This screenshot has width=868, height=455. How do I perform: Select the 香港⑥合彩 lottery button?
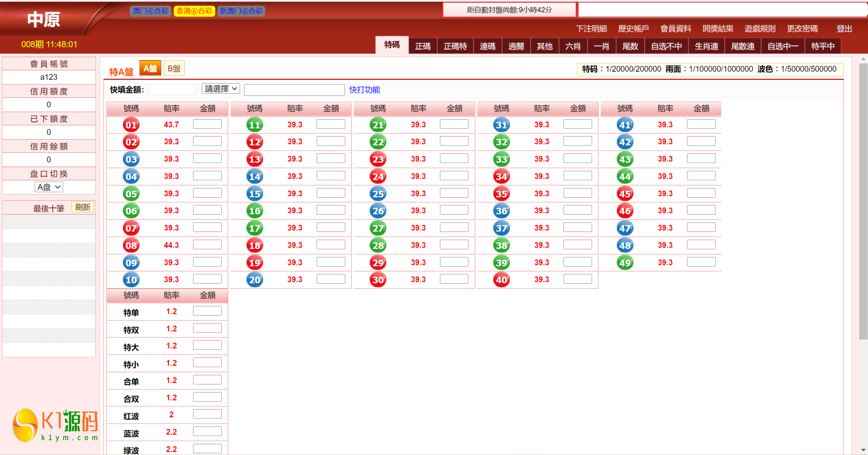click(195, 11)
